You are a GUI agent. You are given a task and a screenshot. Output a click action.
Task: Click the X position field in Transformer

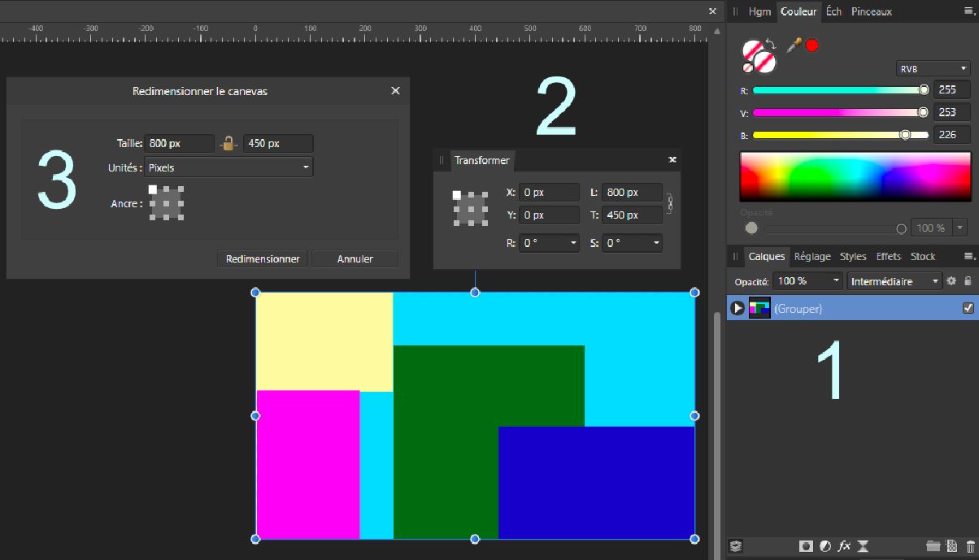(x=549, y=193)
